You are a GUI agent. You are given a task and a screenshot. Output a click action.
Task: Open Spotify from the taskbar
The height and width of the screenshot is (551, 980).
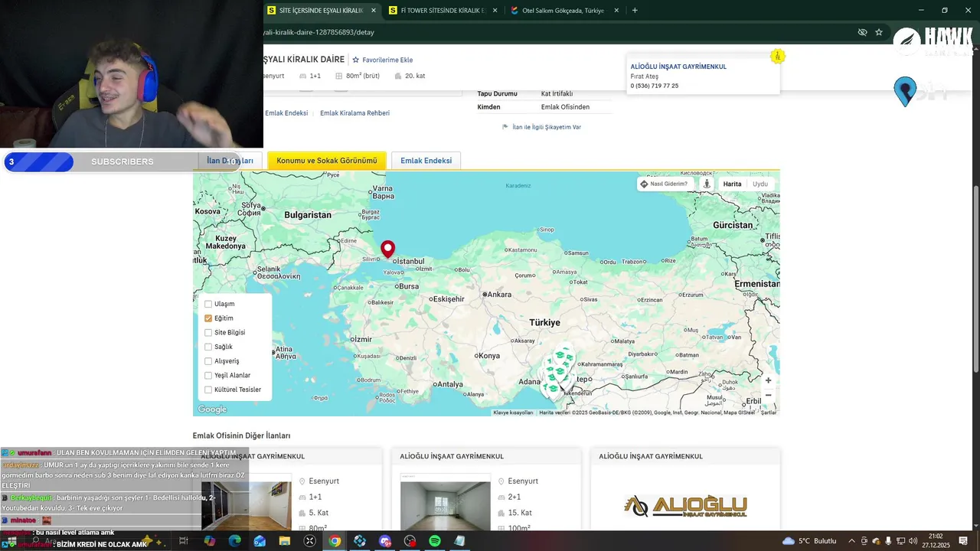(435, 541)
